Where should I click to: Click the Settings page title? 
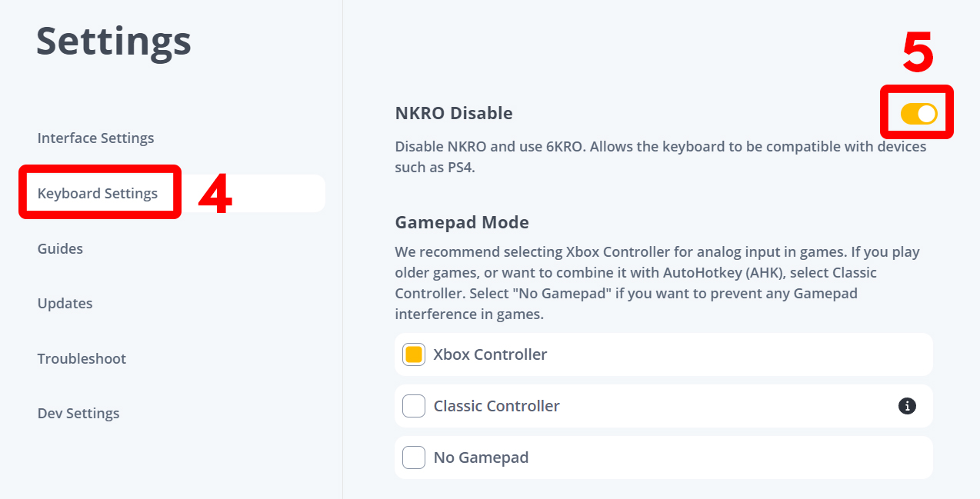pos(114,40)
